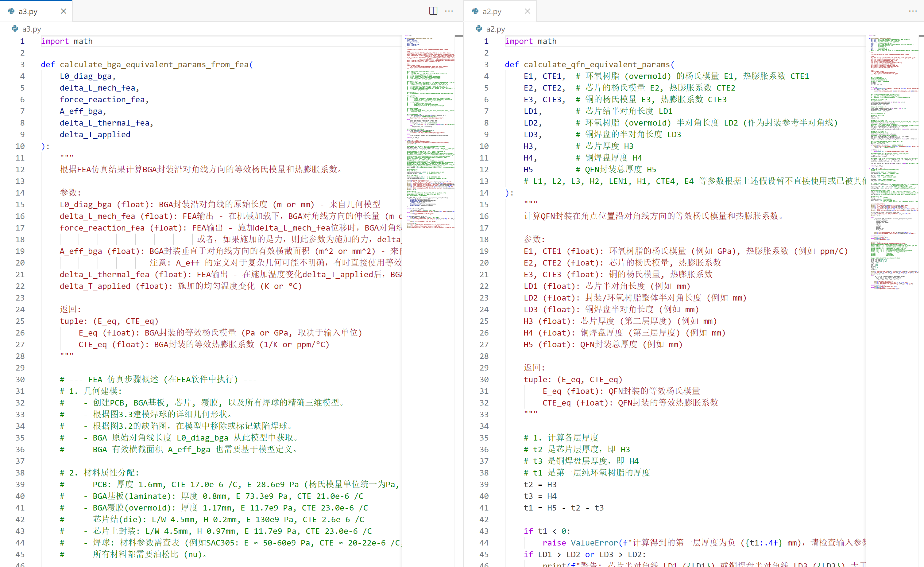Screen dimensions: 924x567
Task: Click Python icon in a3.py breadcrumb
Action: click(x=15, y=29)
